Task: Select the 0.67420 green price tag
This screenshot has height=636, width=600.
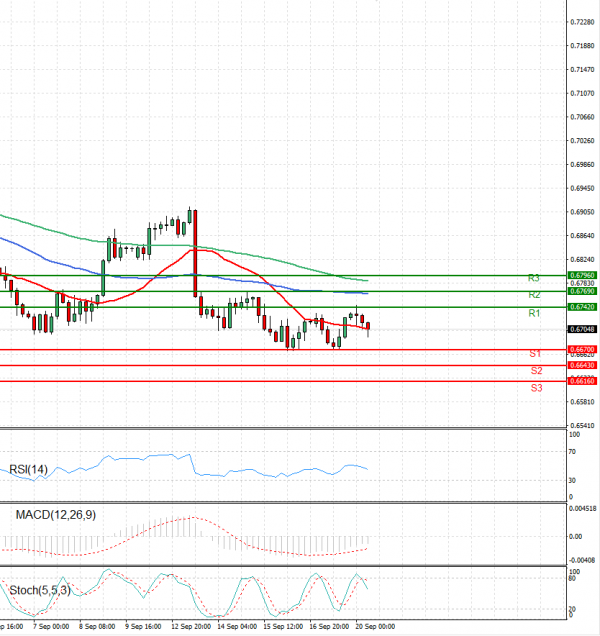Action: pyautogui.click(x=582, y=307)
